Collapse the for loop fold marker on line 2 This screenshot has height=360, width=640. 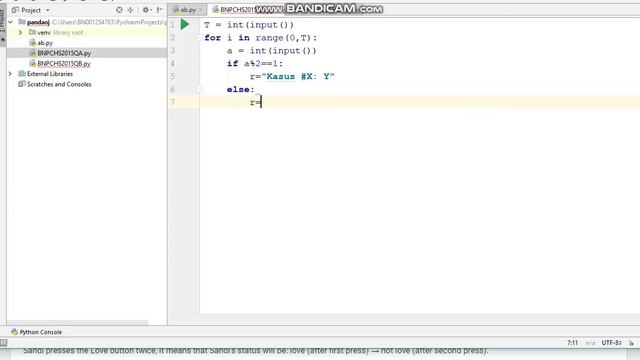click(x=200, y=38)
